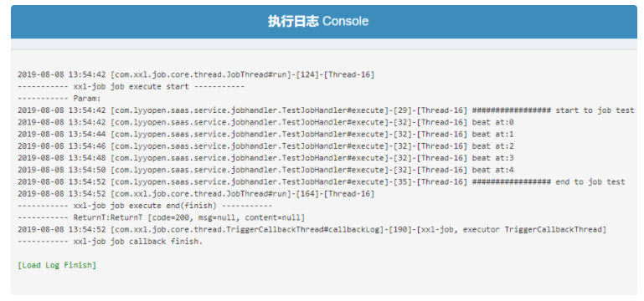Click the [Load Log Finish] status text
Image resolution: width=644 pixels, height=301 pixels.
point(57,265)
